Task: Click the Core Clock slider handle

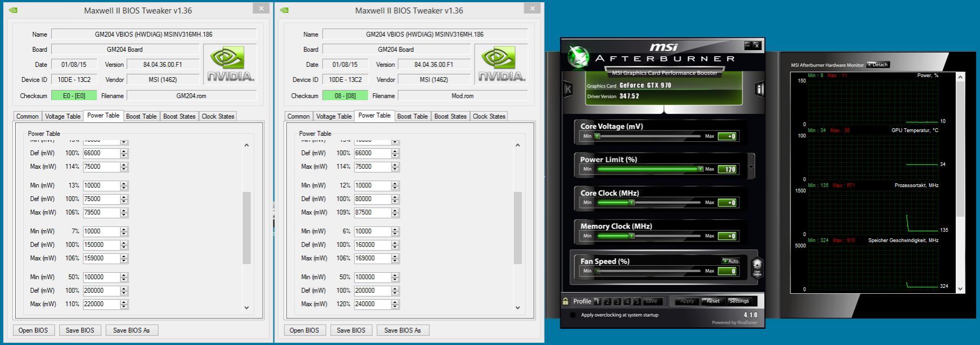Action: 632,203
